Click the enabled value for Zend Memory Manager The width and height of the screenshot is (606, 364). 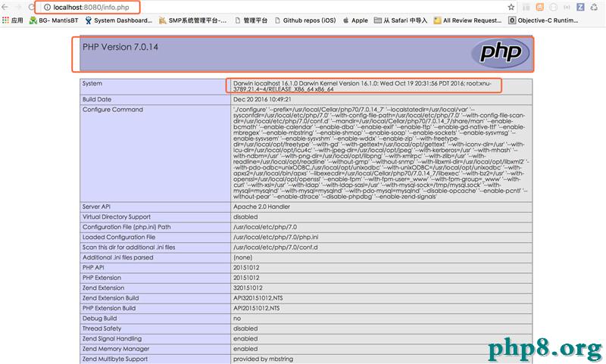click(245, 349)
